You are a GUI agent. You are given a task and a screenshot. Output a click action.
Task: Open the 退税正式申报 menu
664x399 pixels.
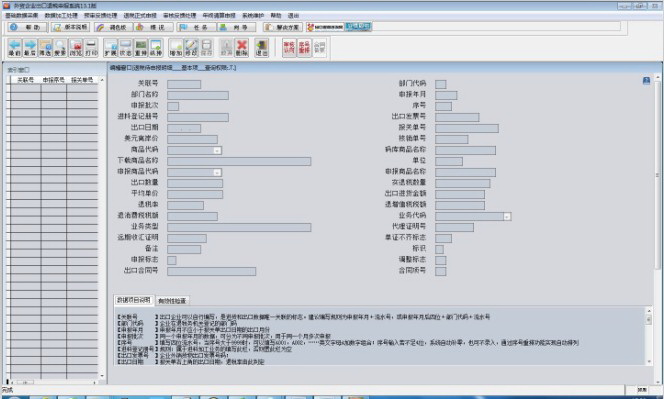point(140,15)
